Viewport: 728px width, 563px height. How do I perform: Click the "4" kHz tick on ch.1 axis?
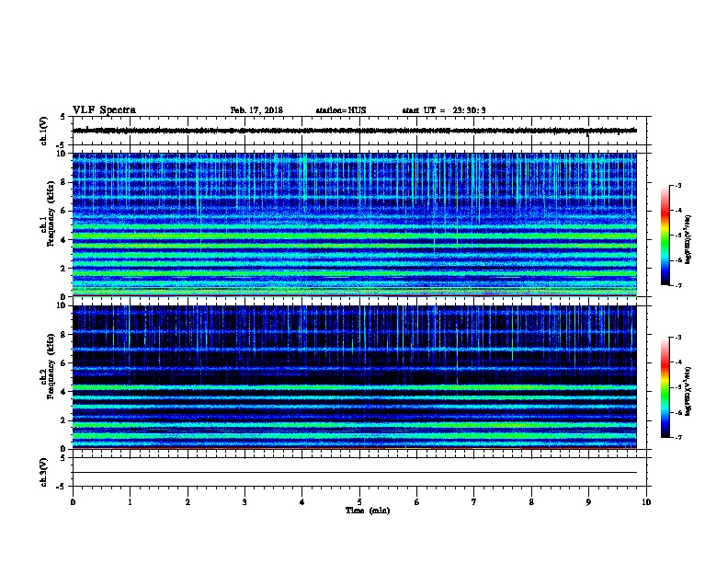pos(63,240)
